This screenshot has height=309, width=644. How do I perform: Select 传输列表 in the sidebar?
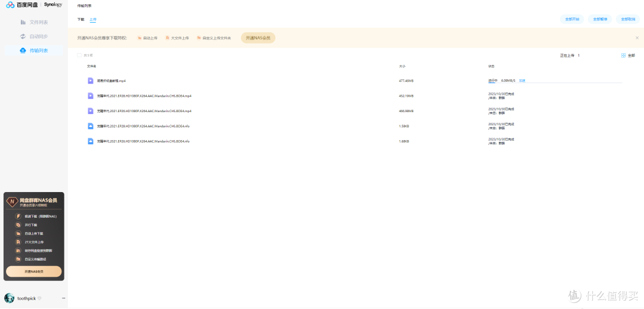coord(39,51)
